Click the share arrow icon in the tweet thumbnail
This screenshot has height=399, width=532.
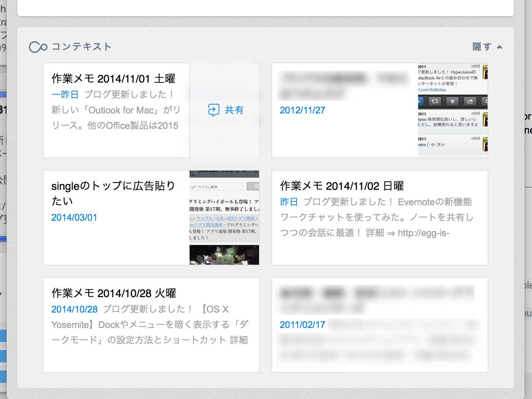point(470,101)
